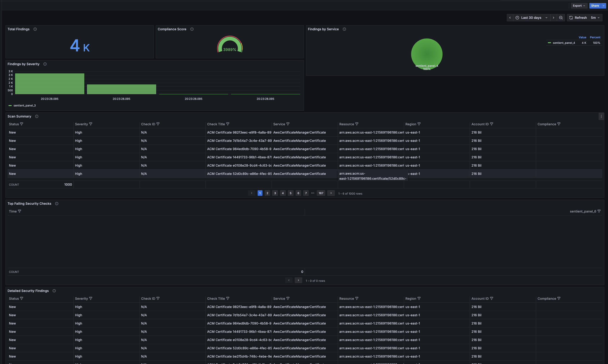Click the Share button

(595, 6)
